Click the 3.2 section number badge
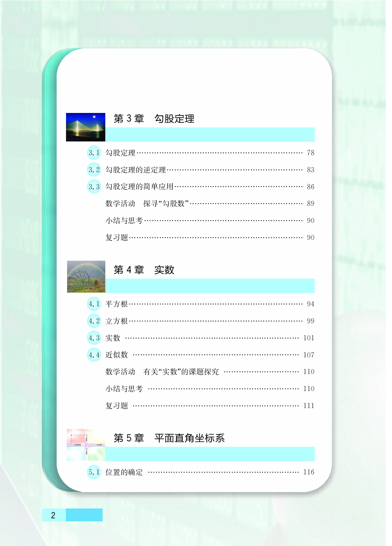The image size is (392, 546). (x=94, y=170)
